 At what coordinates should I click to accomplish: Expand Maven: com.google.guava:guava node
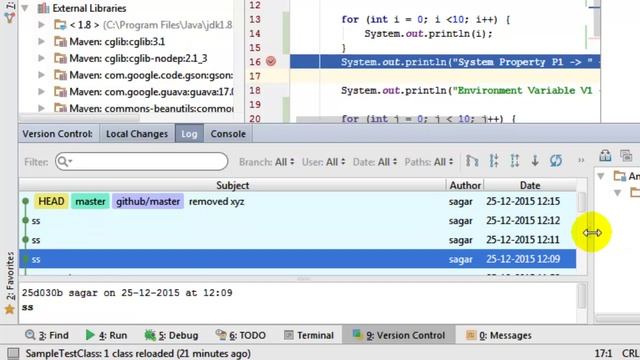(x=41, y=91)
